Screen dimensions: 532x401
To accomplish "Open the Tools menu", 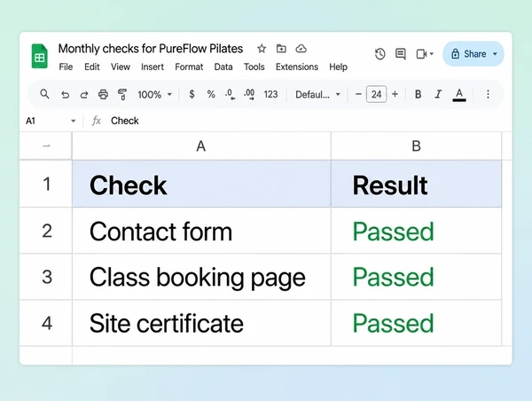I will tap(254, 67).
